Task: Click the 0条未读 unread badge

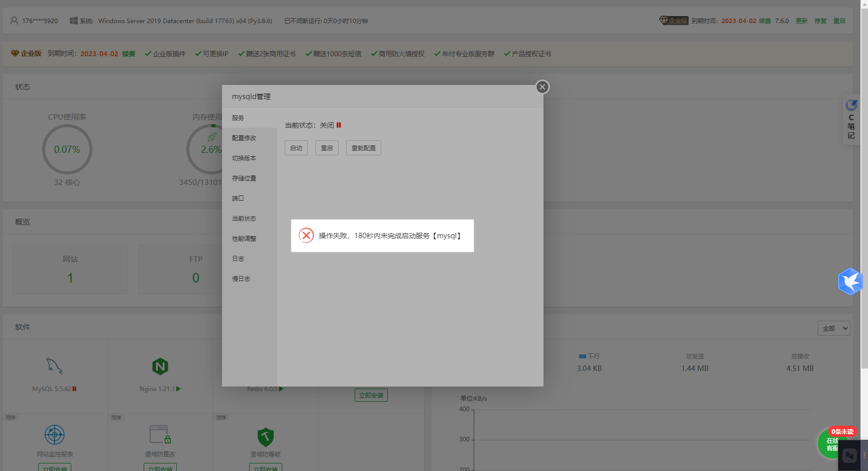Action: point(842,431)
